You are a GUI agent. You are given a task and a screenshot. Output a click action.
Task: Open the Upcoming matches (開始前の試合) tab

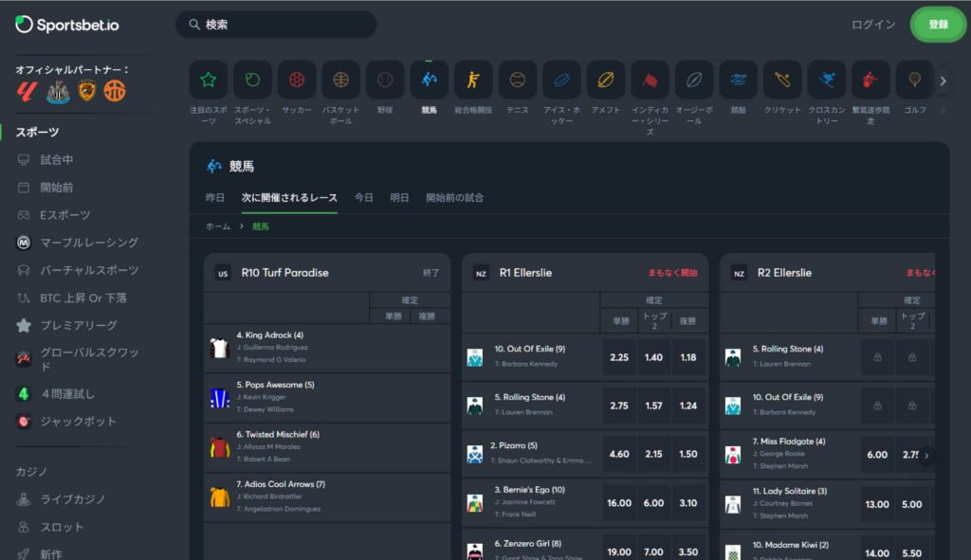click(x=454, y=198)
